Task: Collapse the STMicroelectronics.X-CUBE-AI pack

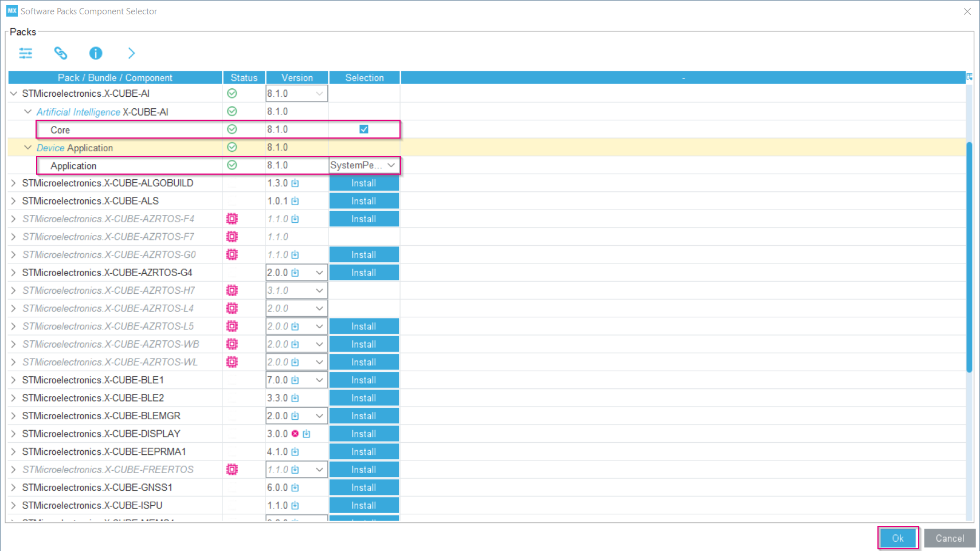Action: point(13,93)
